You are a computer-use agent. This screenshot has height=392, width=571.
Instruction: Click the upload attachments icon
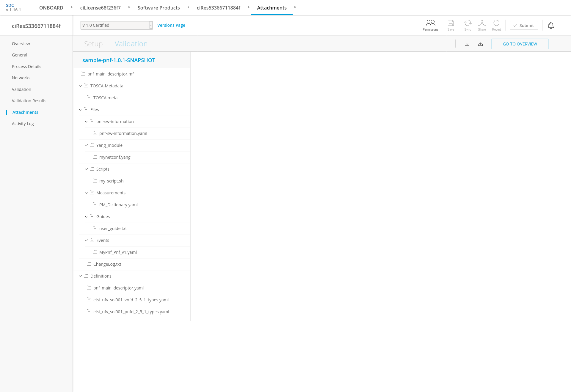click(480, 44)
